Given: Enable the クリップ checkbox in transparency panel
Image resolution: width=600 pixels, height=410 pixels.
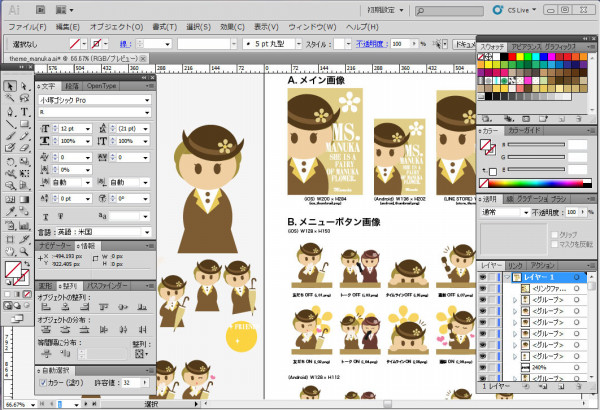Looking at the screenshot, I should click(552, 236).
